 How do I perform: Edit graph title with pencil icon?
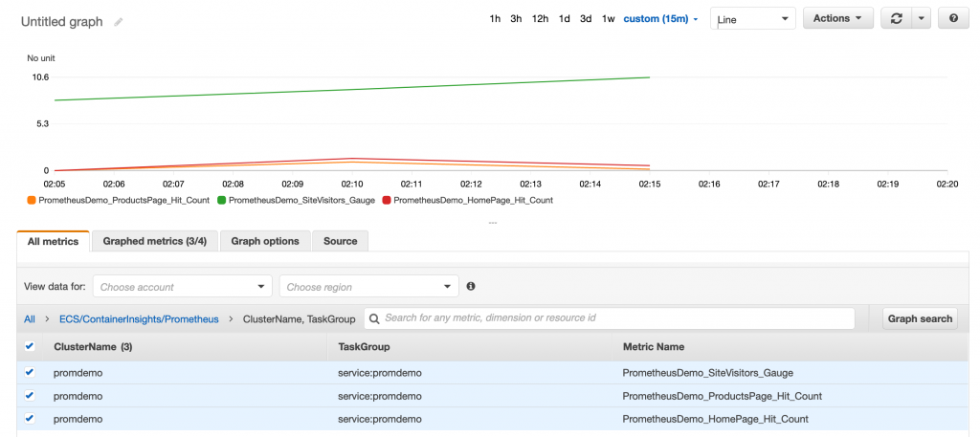118,22
